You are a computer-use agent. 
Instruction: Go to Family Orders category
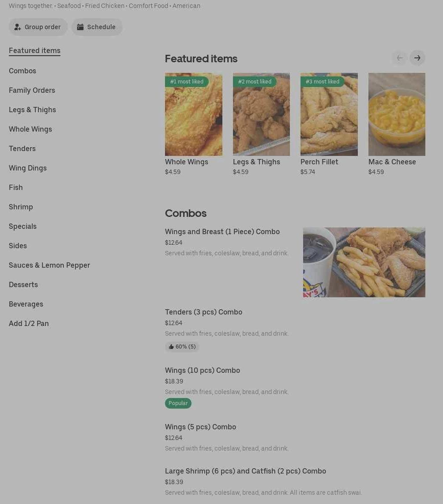click(x=32, y=90)
